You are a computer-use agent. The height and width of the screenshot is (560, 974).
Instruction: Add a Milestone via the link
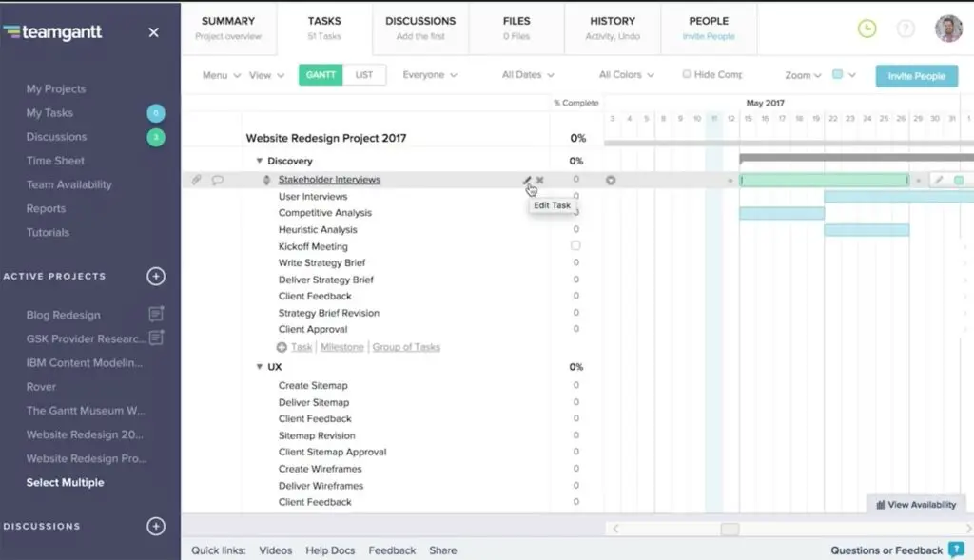(342, 347)
